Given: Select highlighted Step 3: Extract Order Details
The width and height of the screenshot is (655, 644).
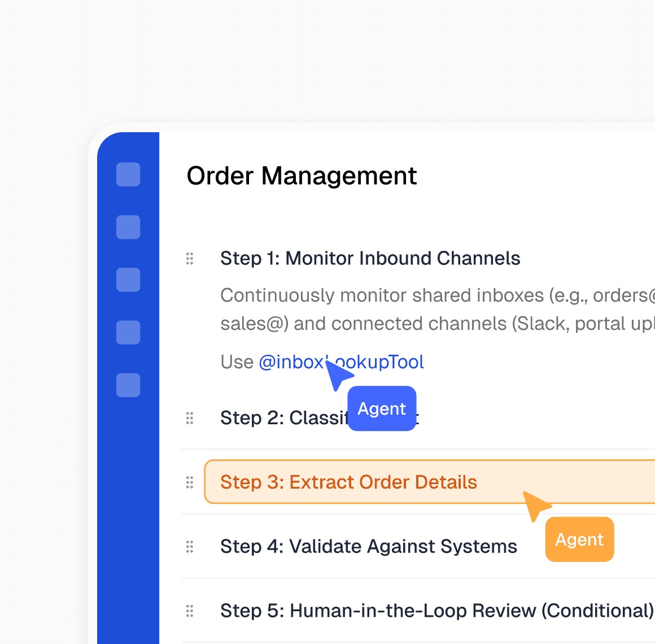Looking at the screenshot, I should click(x=430, y=482).
